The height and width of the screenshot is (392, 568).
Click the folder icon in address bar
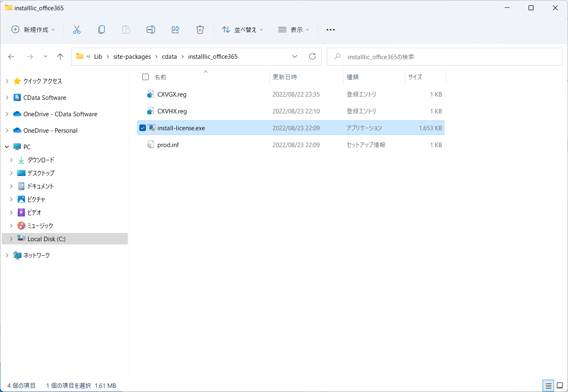coord(80,56)
